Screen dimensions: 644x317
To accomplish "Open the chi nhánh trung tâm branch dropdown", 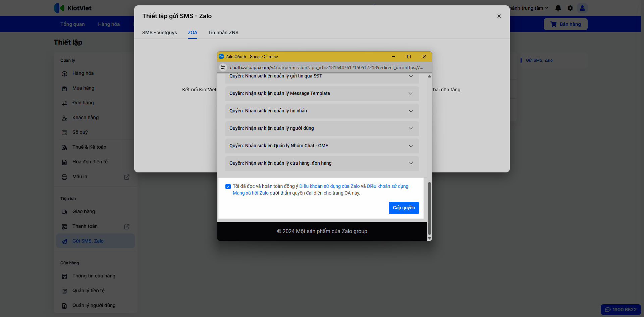I will [x=529, y=8].
